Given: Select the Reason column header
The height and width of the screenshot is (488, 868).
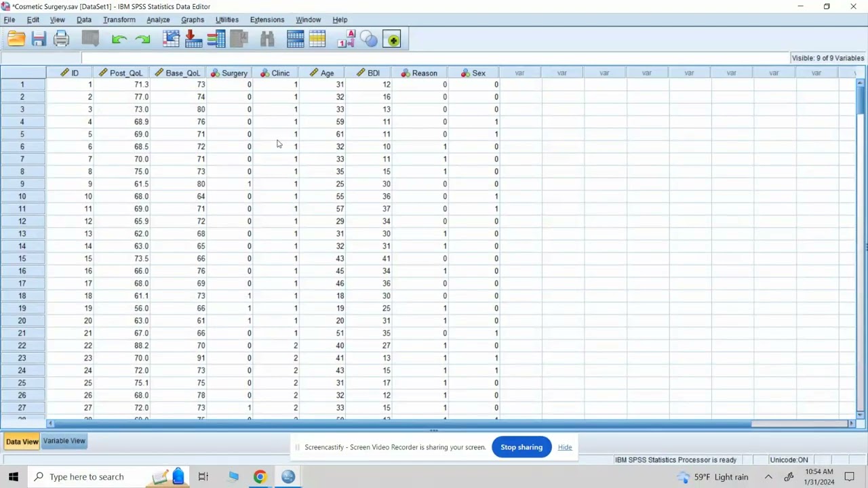Looking at the screenshot, I should coord(419,73).
